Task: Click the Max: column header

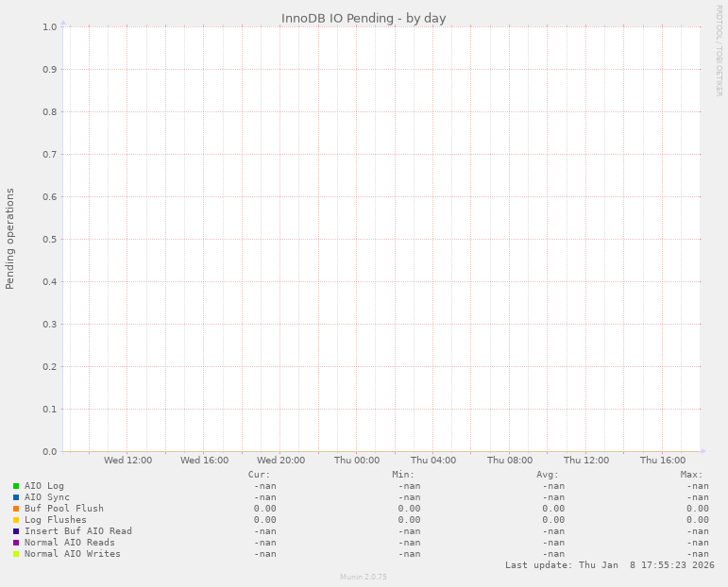Action: coord(692,475)
